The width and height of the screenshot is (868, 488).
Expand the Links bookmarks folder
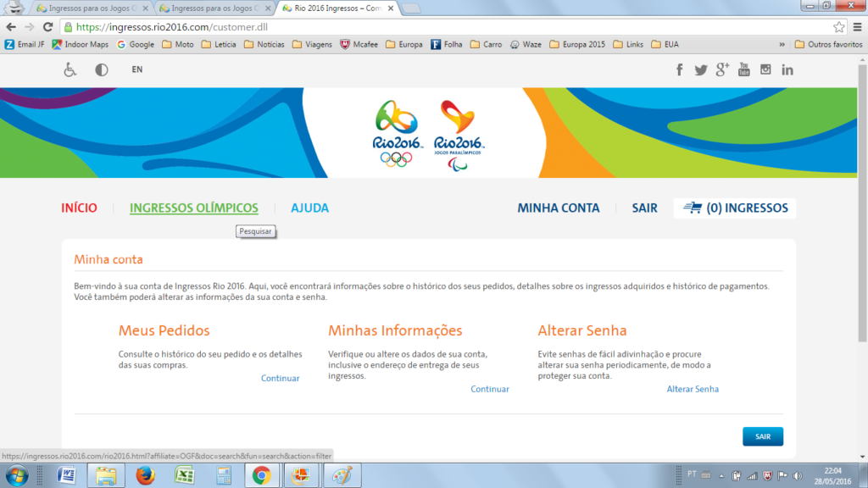tap(628, 44)
